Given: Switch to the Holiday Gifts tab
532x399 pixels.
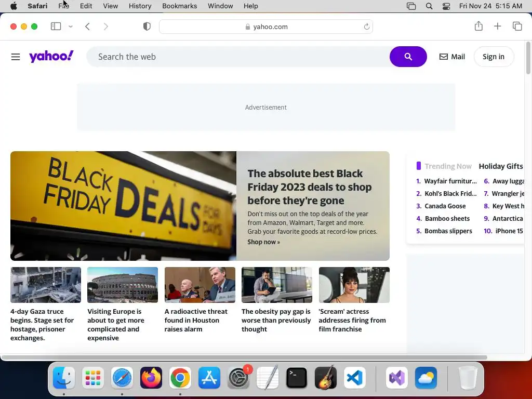Looking at the screenshot, I should click(x=501, y=166).
